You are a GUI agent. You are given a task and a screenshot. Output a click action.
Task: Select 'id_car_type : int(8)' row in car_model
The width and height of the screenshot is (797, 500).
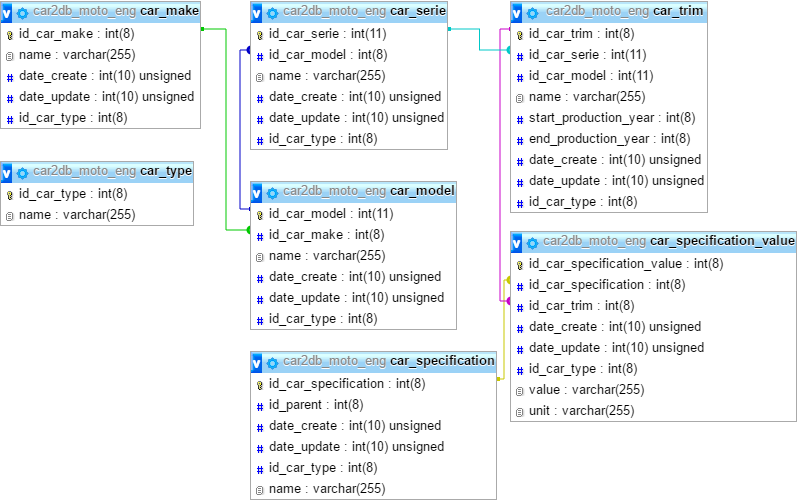tap(354, 319)
